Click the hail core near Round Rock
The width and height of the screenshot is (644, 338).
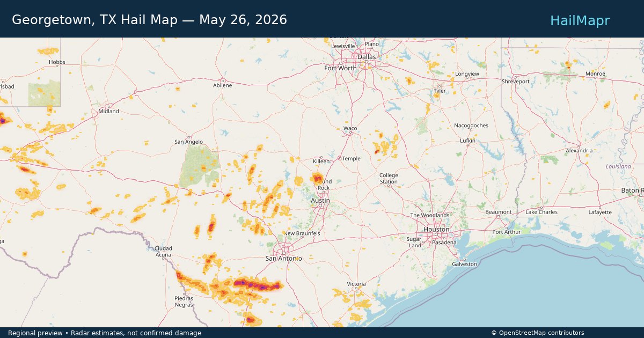[318, 178]
